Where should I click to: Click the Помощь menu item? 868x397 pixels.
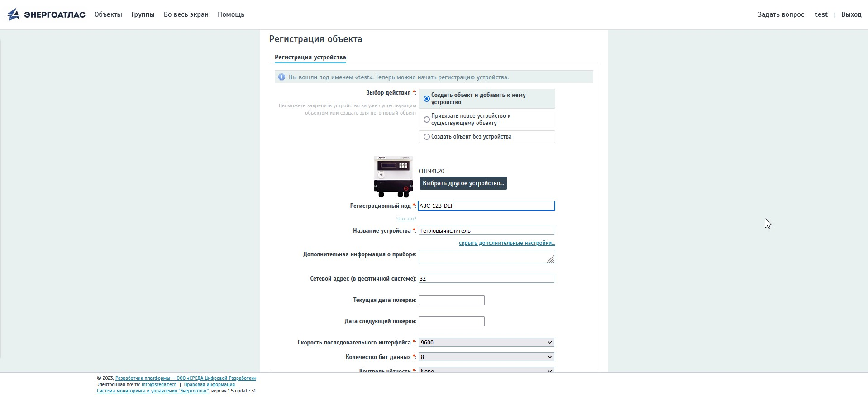(x=231, y=14)
